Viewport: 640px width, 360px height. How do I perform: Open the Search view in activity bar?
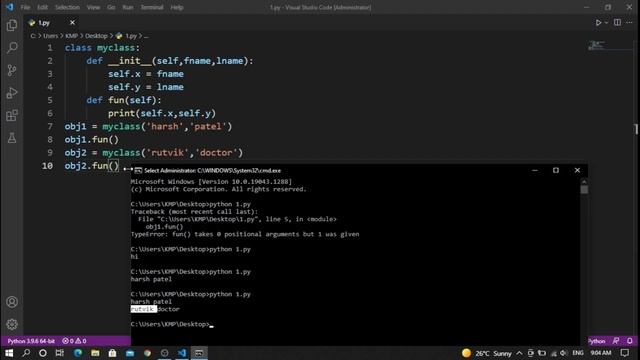pyautogui.click(x=12, y=48)
